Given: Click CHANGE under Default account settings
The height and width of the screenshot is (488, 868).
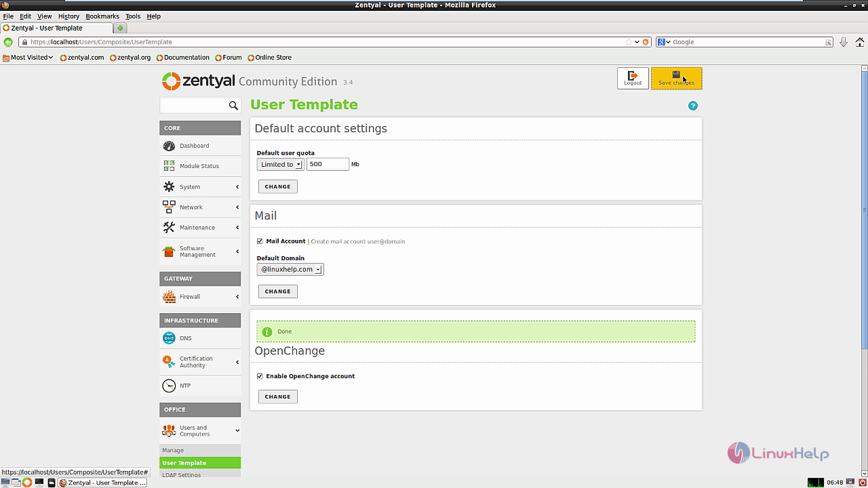Looking at the screenshot, I should point(277,186).
